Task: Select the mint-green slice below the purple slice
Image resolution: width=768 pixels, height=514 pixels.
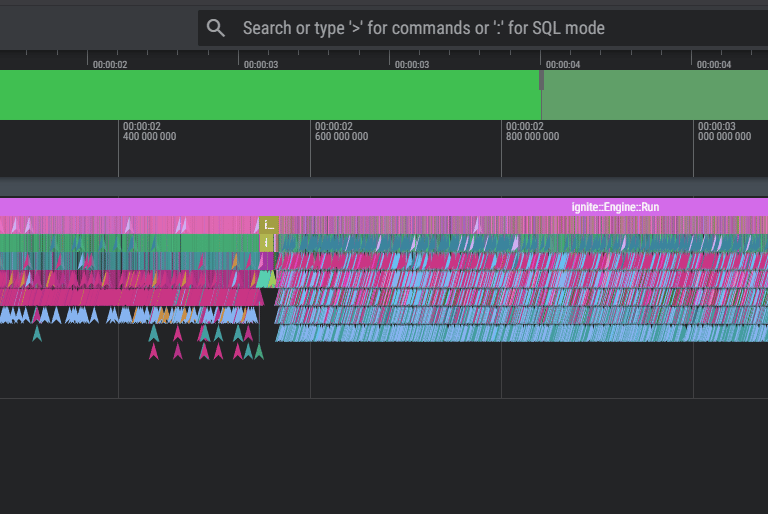Action: [x=266, y=278]
